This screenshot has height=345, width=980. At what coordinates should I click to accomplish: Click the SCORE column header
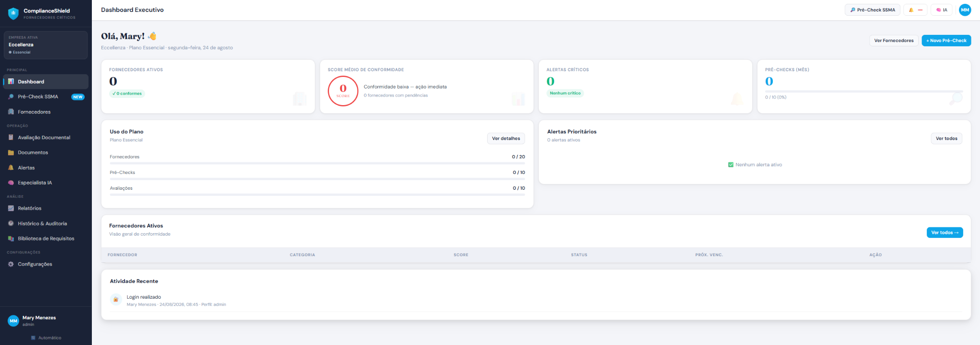461,255
